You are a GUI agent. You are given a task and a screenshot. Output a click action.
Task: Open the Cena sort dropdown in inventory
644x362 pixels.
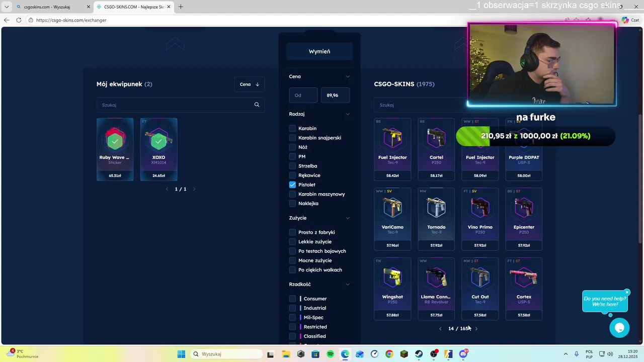(250, 84)
